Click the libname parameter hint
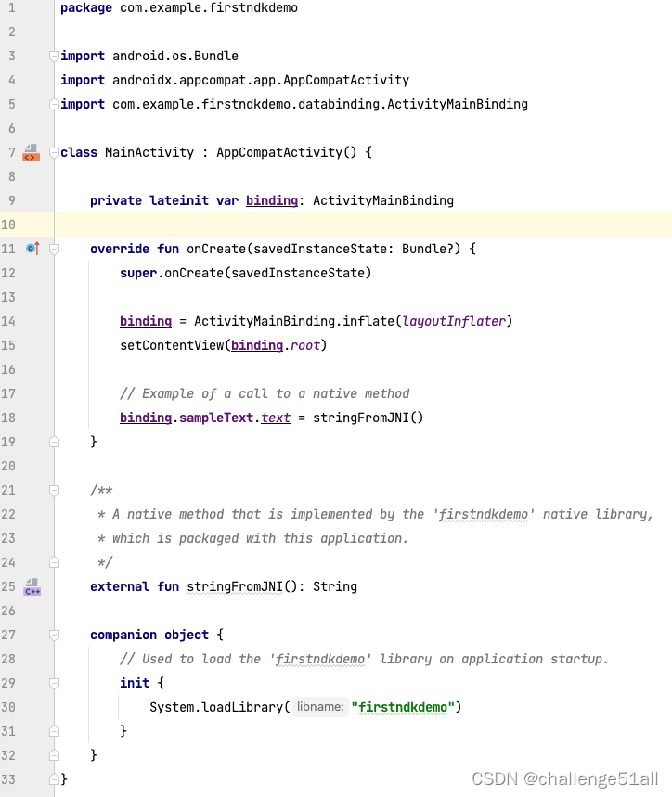Screen dimensions: 672x797 [320, 707]
